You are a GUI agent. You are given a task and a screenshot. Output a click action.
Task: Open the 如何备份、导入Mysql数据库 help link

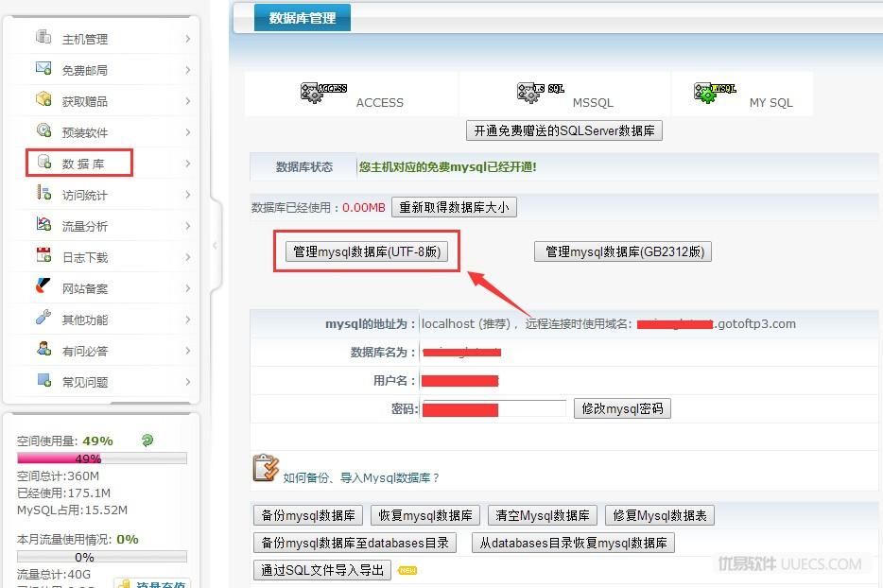coord(361,478)
